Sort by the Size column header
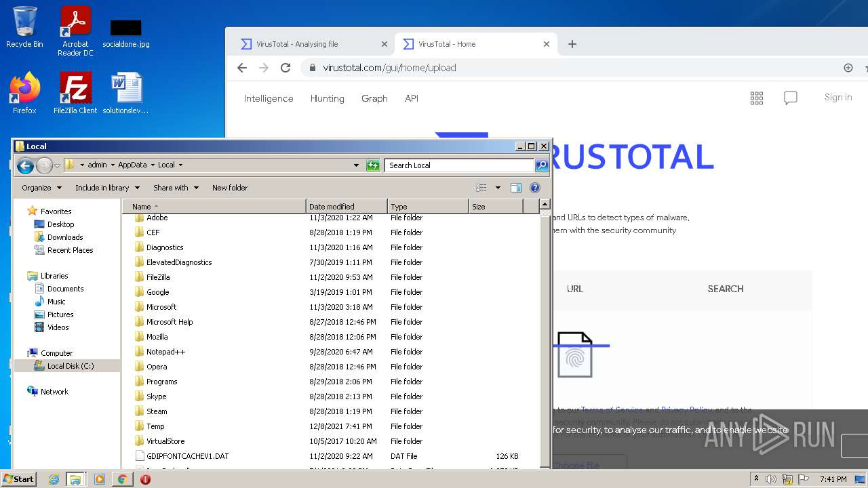Viewport: 868px width, 488px height. coord(496,207)
